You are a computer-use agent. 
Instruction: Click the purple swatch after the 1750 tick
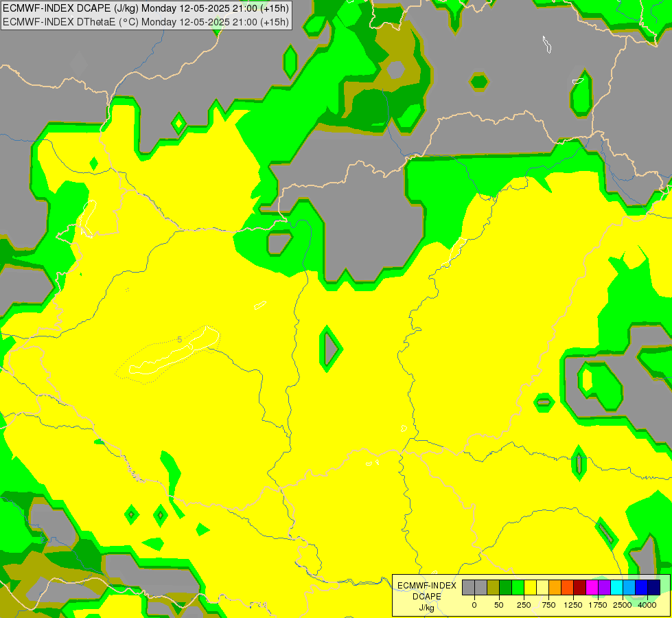(605, 587)
